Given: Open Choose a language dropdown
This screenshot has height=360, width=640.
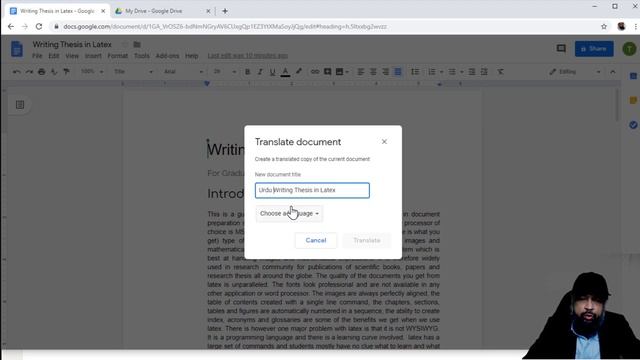Looking at the screenshot, I should [x=289, y=213].
